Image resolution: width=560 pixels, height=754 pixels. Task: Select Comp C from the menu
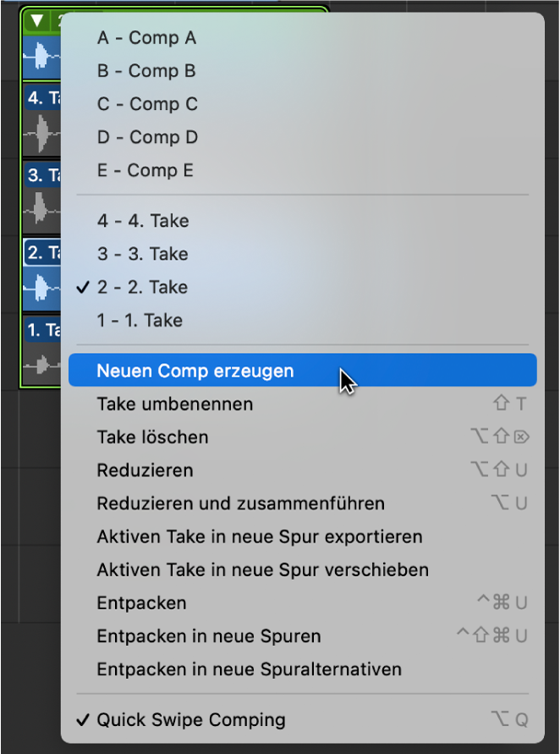(x=146, y=103)
